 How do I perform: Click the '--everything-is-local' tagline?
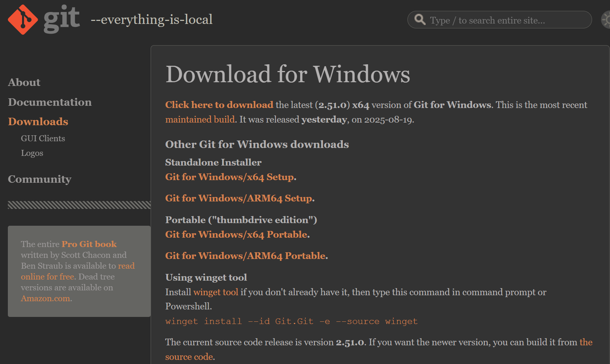[x=152, y=19]
